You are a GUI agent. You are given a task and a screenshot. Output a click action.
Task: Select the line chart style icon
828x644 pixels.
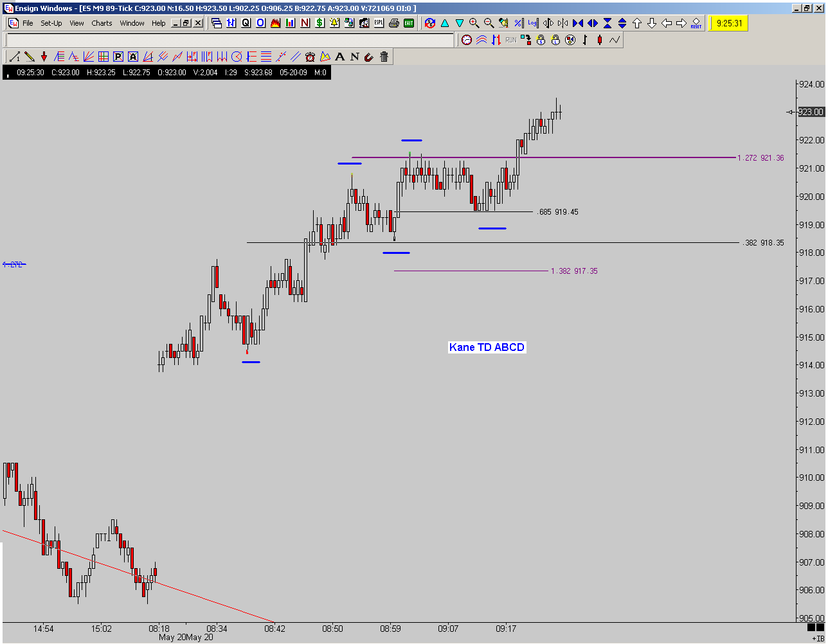(615, 40)
